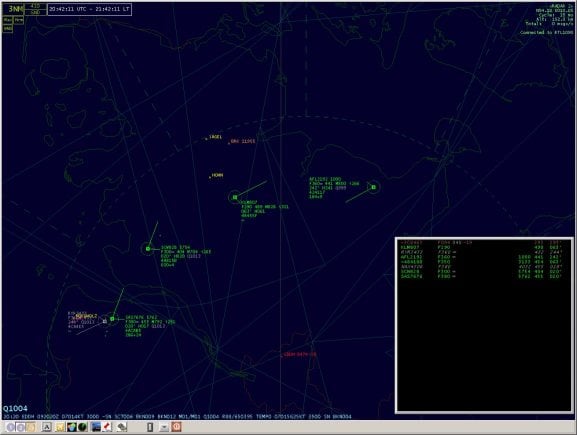Viewport: 577px width, 435px height.
Task: Click the third round yellow toolbar button
Action: (31, 427)
